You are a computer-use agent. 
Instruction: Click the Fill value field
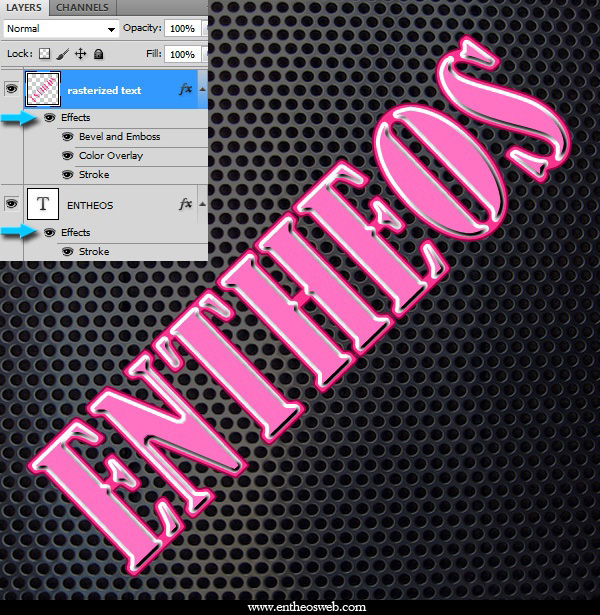pos(182,54)
